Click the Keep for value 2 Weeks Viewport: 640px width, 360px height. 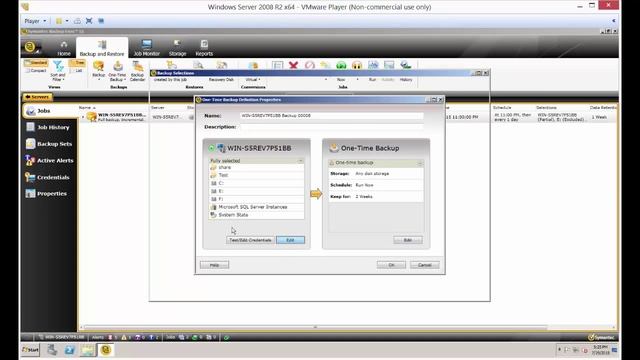[x=364, y=197]
